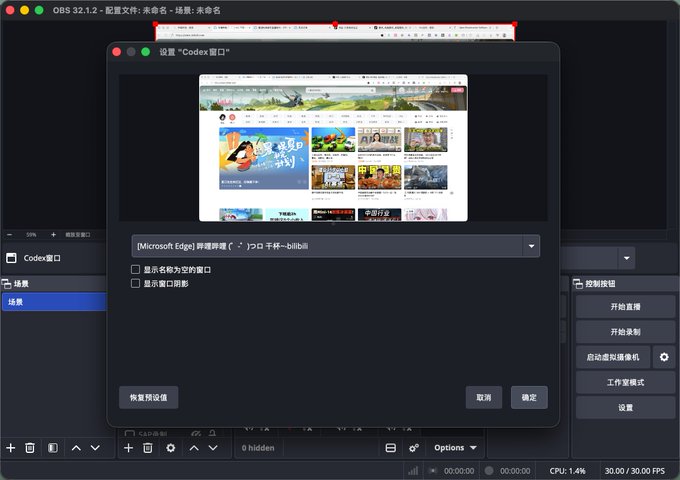Open 设置 in controls panel
The image size is (680, 480).
[x=625, y=408]
